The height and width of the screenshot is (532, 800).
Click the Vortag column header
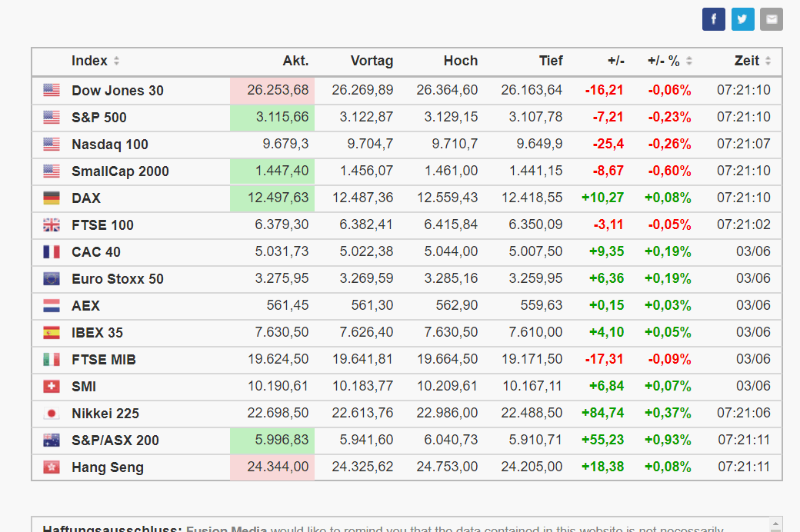click(372, 61)
